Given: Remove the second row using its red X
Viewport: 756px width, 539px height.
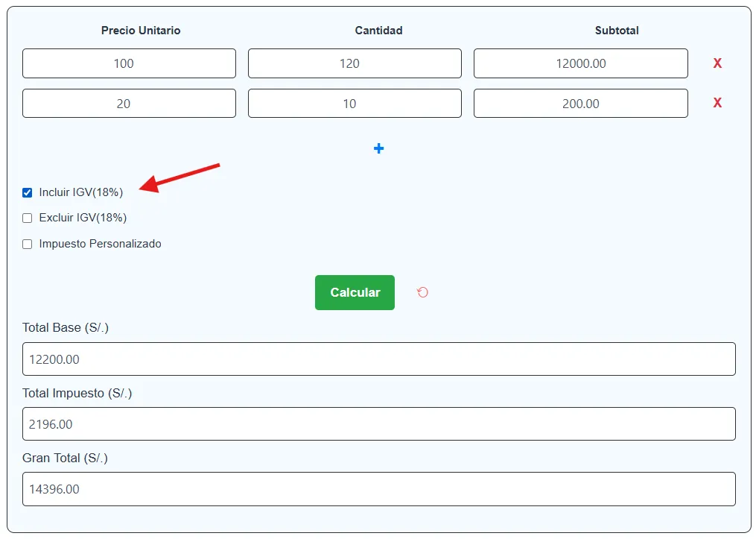Looking at the screenshot, I should point(717,103).
